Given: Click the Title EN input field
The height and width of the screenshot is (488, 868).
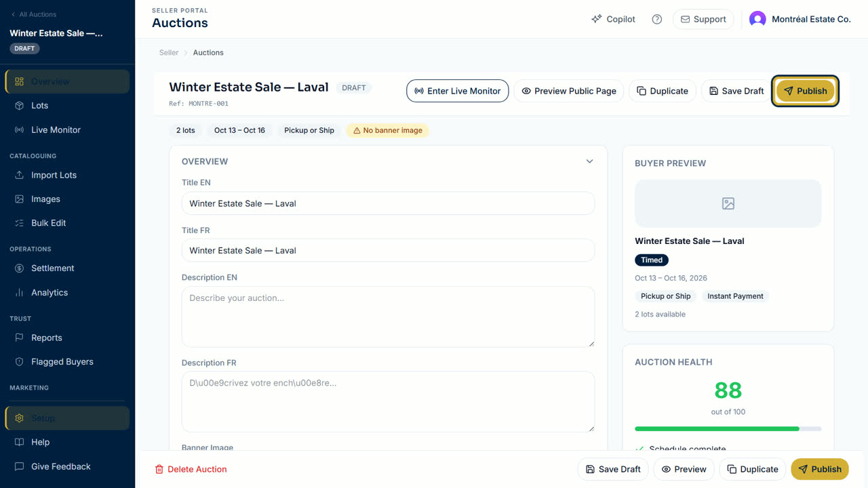Looking at the screenshot, I should pos(388,203).
